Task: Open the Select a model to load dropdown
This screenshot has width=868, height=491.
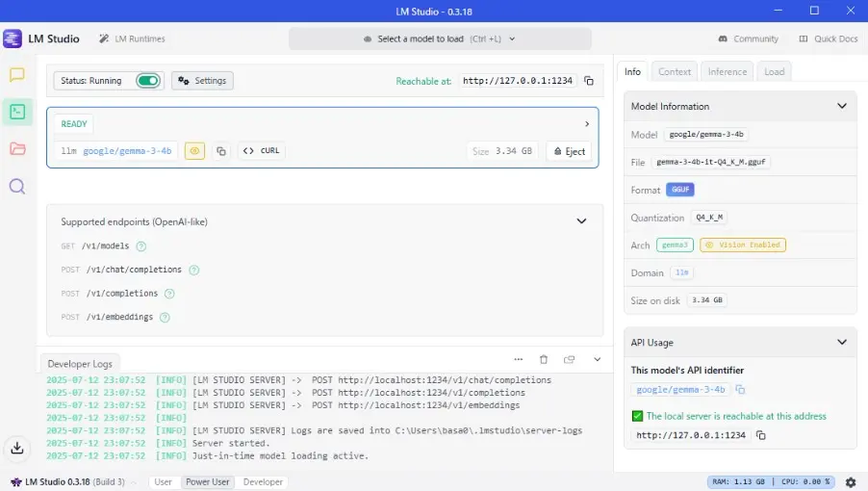Action: tap(440, 39)
